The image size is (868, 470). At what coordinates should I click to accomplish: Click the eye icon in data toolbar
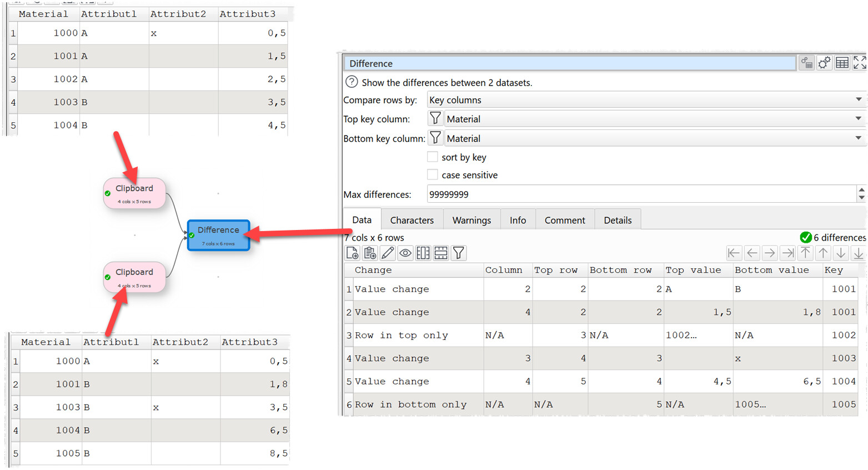point(405,253)
